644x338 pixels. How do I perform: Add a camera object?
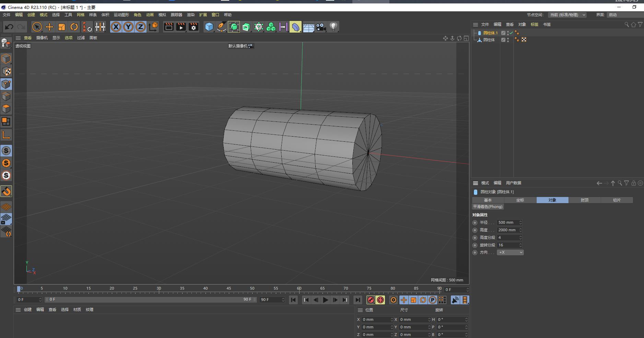tap(321, 27)
